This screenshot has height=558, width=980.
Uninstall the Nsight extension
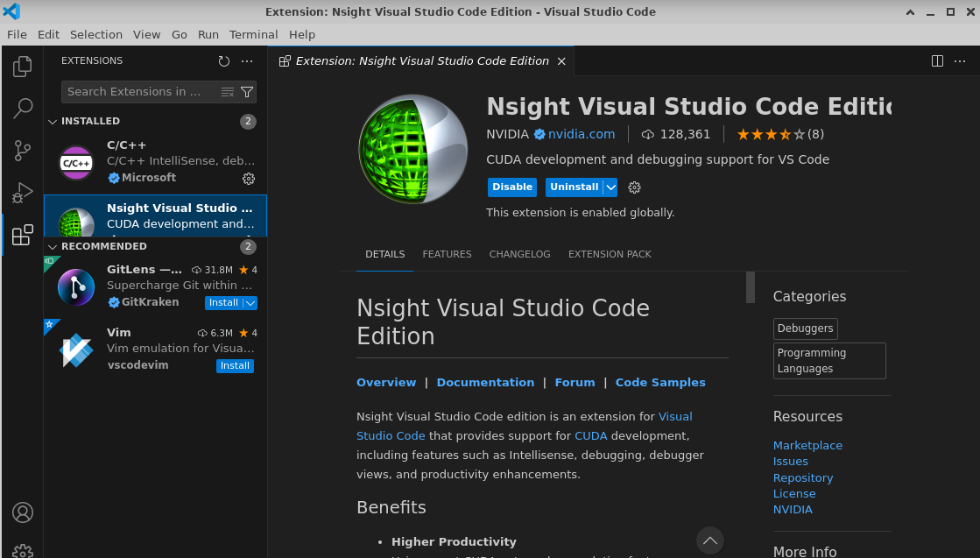[574, 187]
